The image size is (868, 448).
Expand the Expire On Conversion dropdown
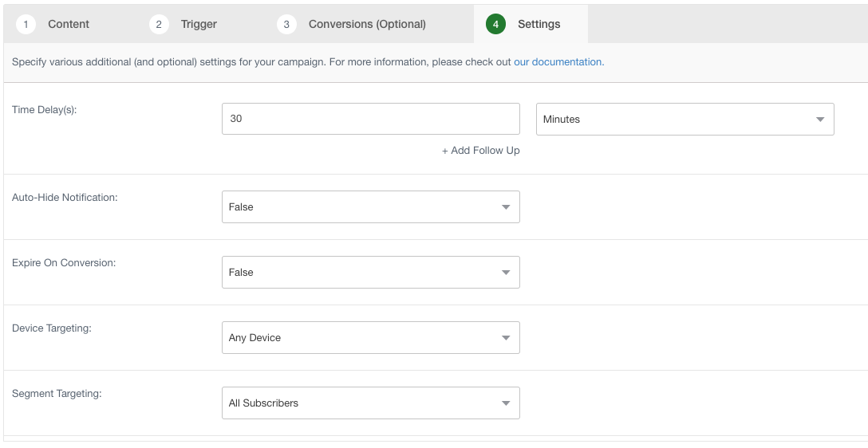pos(370,273)
